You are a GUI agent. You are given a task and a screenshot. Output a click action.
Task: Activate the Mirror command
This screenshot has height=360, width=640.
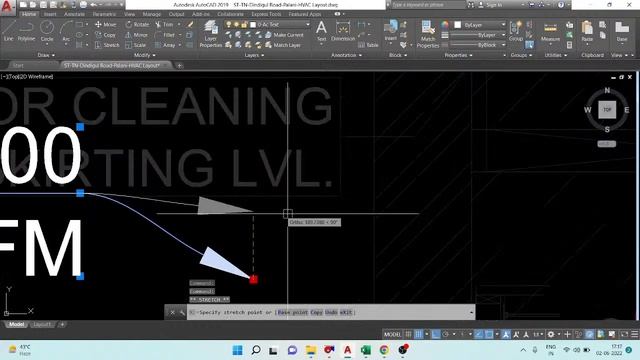(136, 35)
